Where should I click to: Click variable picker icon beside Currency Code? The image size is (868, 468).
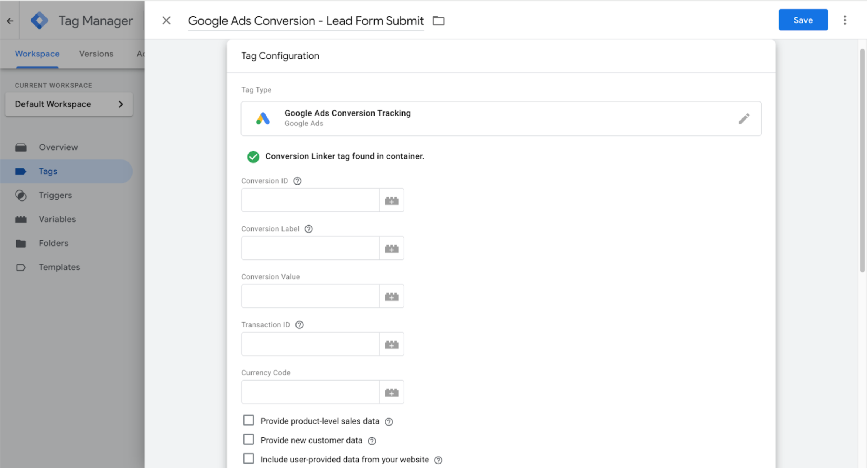(x=391, y=392)
